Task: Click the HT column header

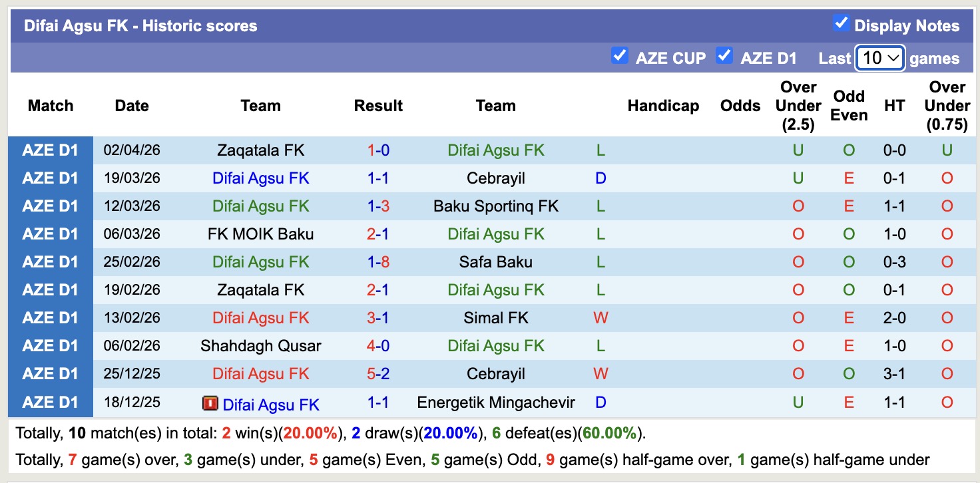Action: 894,106
